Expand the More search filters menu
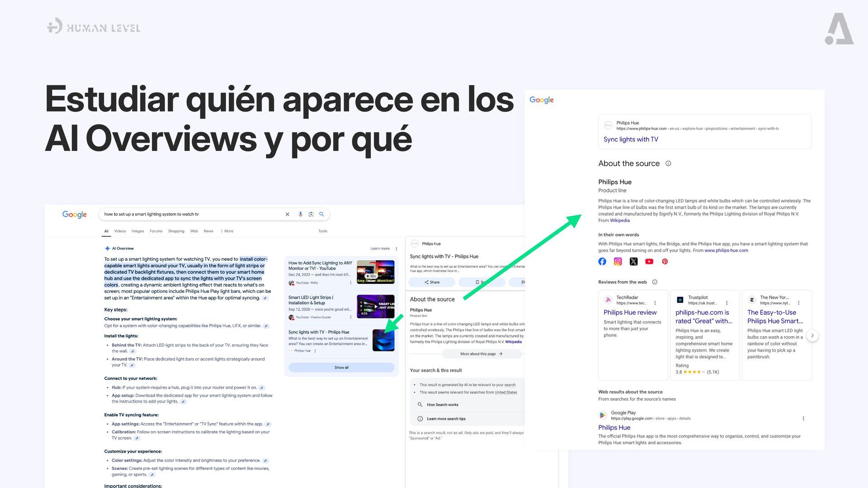868x488 pixels. click(x=227, y=231)
